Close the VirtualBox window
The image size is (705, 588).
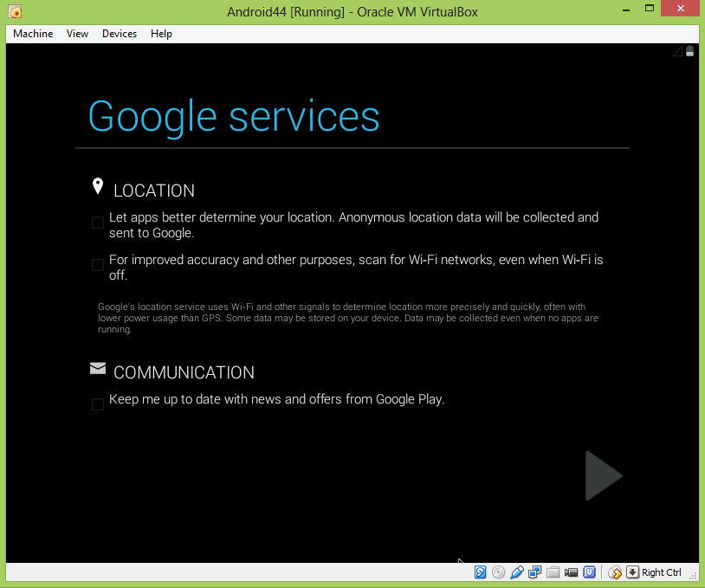(x=681, y=8)
